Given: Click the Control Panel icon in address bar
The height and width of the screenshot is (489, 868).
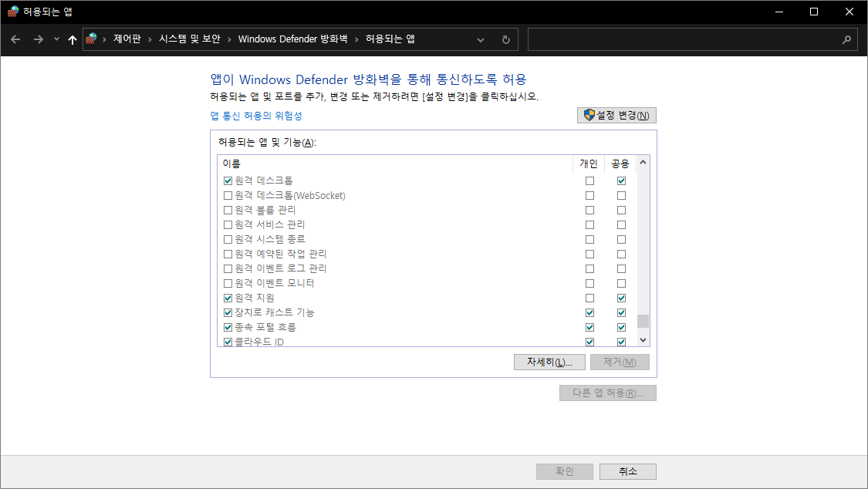Looking at the screenshot, I should click(91, 39).
